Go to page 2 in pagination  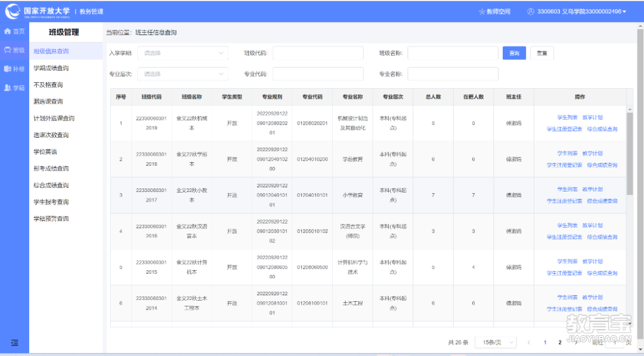(560, 342)
